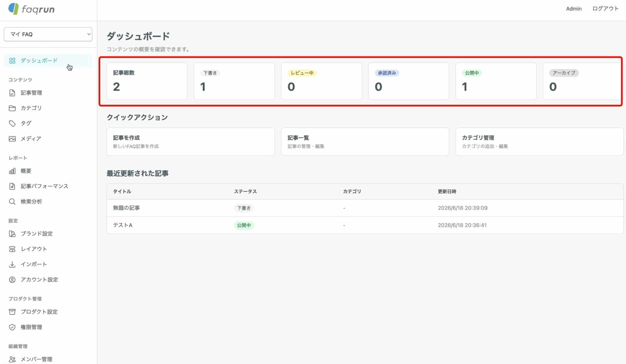Click the 検索分析 magnifier icon
This screenshot has height=364, width=626.
(12, 202)
